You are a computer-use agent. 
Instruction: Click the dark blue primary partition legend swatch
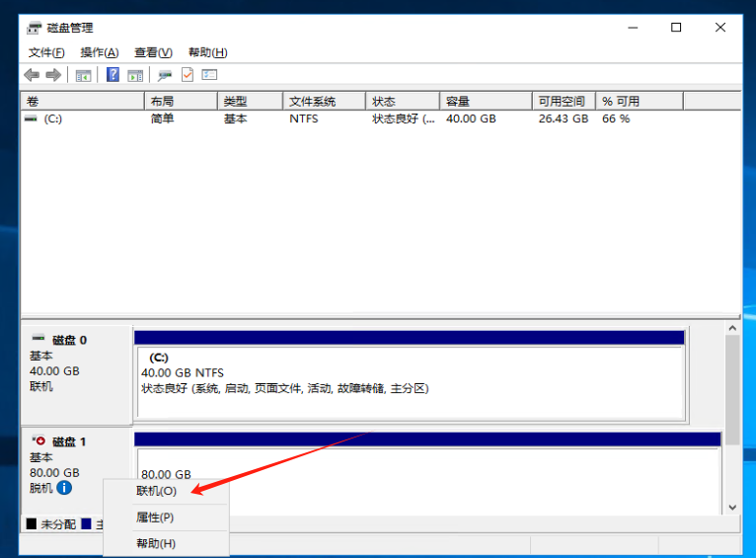(x=86, y=523)
